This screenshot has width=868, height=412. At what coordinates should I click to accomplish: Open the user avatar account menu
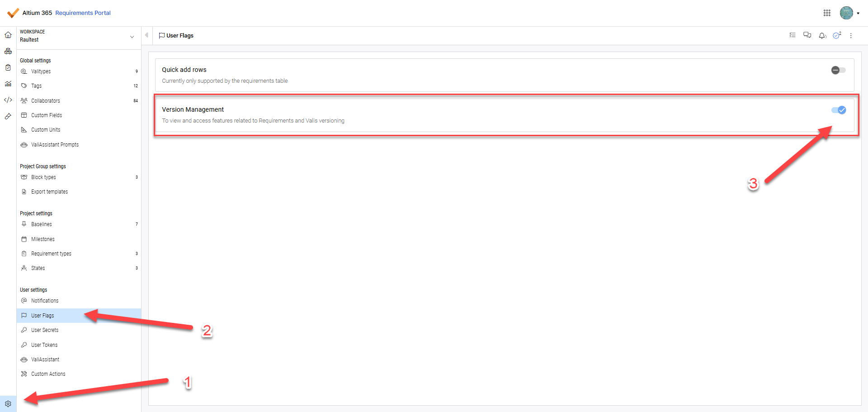coord(849,13)
